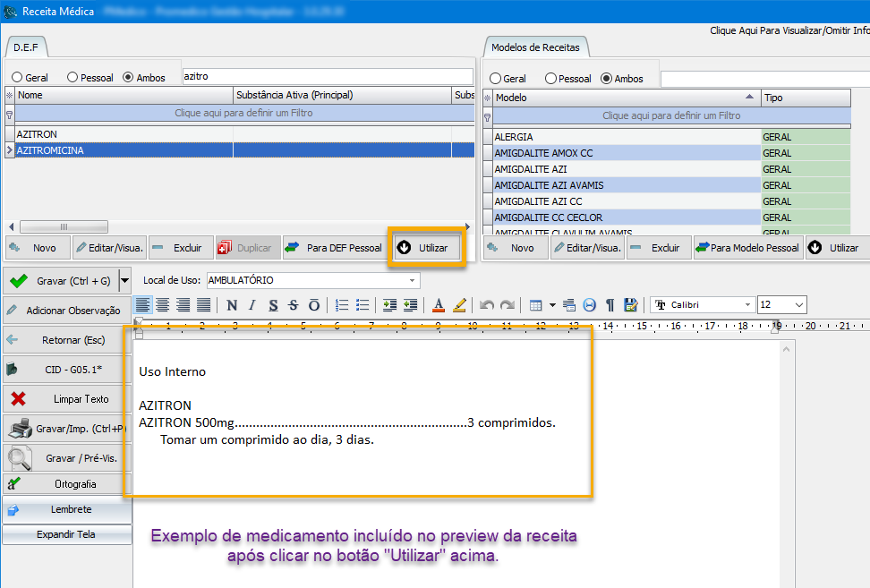Toggle italic text formatting

point(252,305)
